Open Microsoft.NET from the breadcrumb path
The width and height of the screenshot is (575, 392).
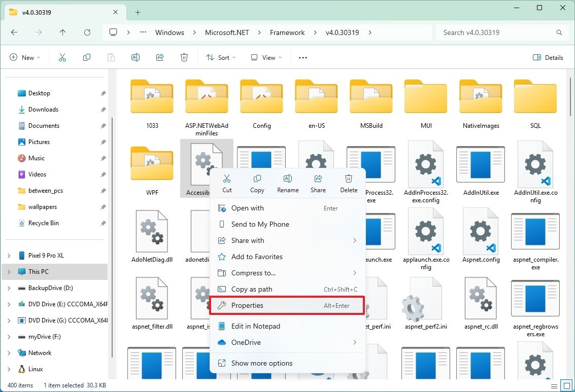226,32
